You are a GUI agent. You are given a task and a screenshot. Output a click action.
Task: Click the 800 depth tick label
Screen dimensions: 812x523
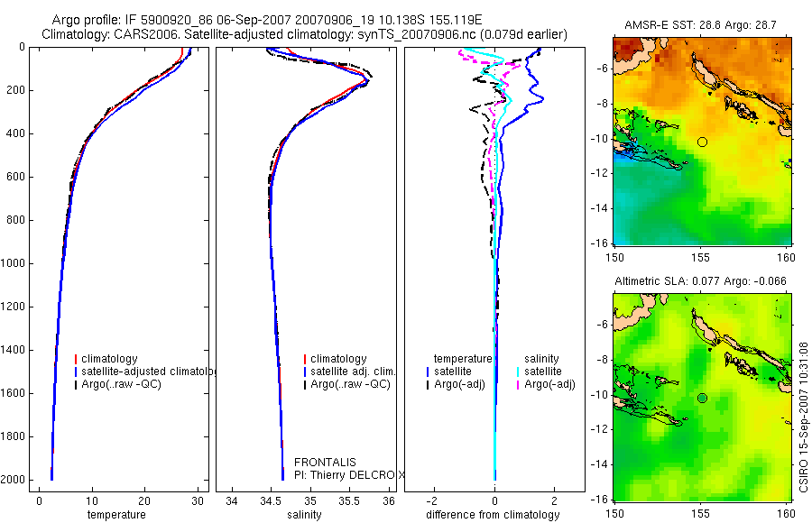click(x=15, y=220)
